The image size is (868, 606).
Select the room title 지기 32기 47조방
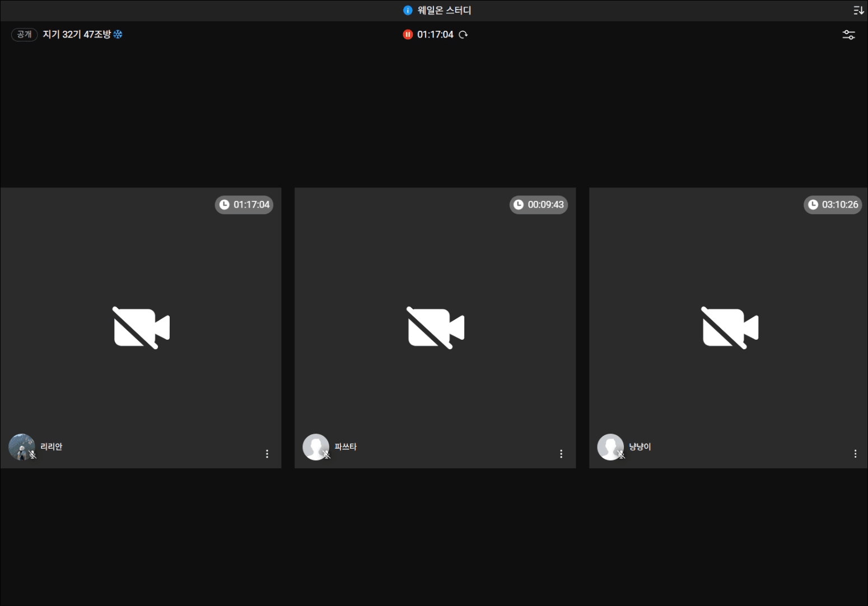pyautogui.click(x=77, y=35)
